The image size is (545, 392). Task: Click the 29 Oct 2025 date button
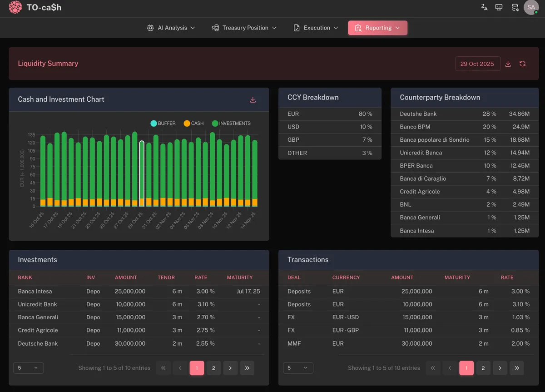477,64
